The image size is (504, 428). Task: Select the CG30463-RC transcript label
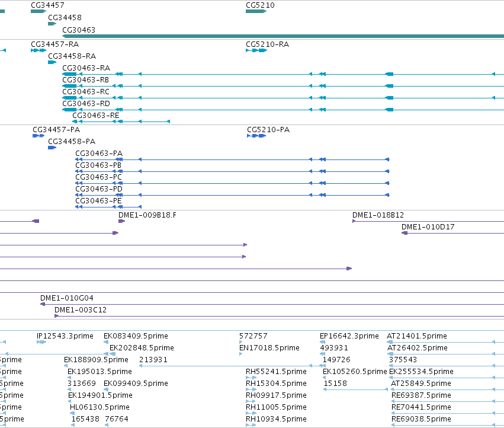tap(86, 92)
